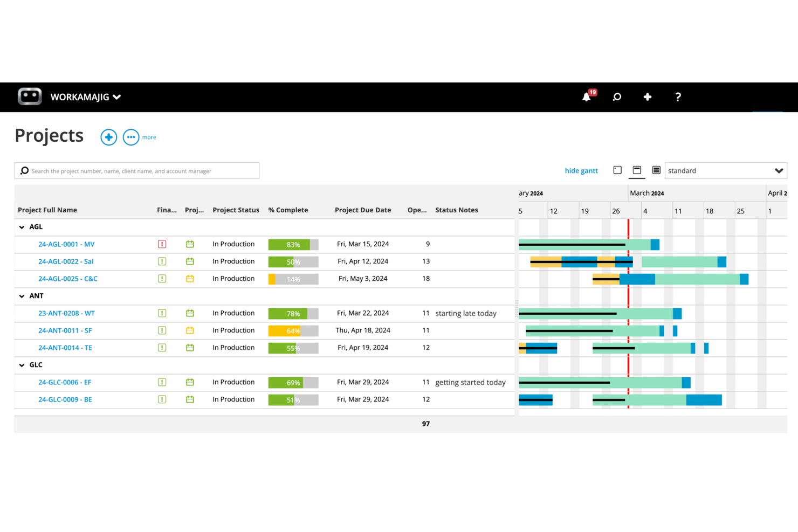
Task: Open the WORKAMAJIG main menu
Action: coord(85,97)
